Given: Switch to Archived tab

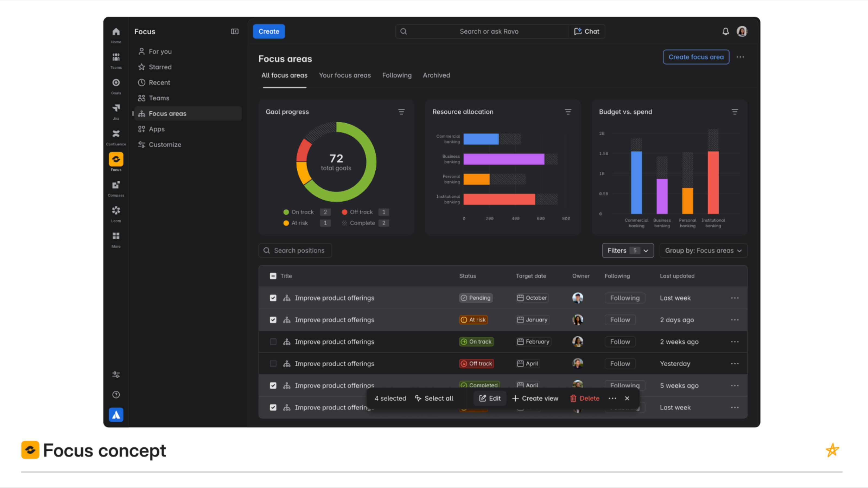Looking at the screenshot, I should coord(436,75).
